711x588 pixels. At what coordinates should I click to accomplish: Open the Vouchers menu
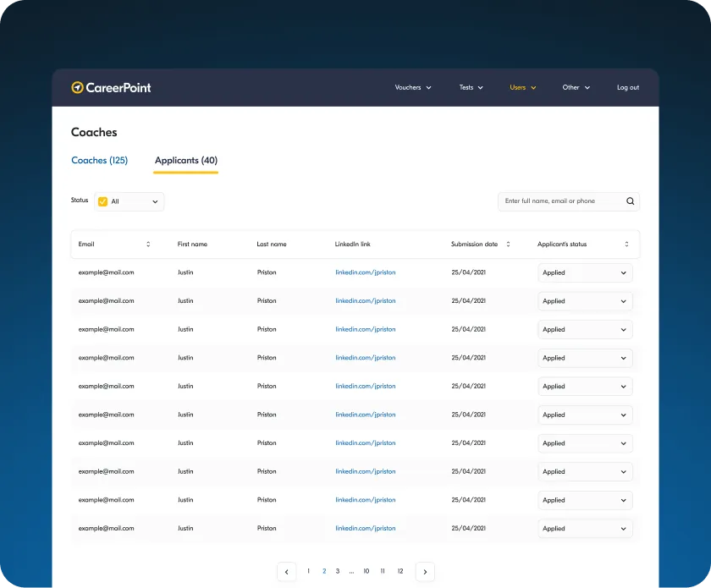pyautogui.click(x=413, y=87)
